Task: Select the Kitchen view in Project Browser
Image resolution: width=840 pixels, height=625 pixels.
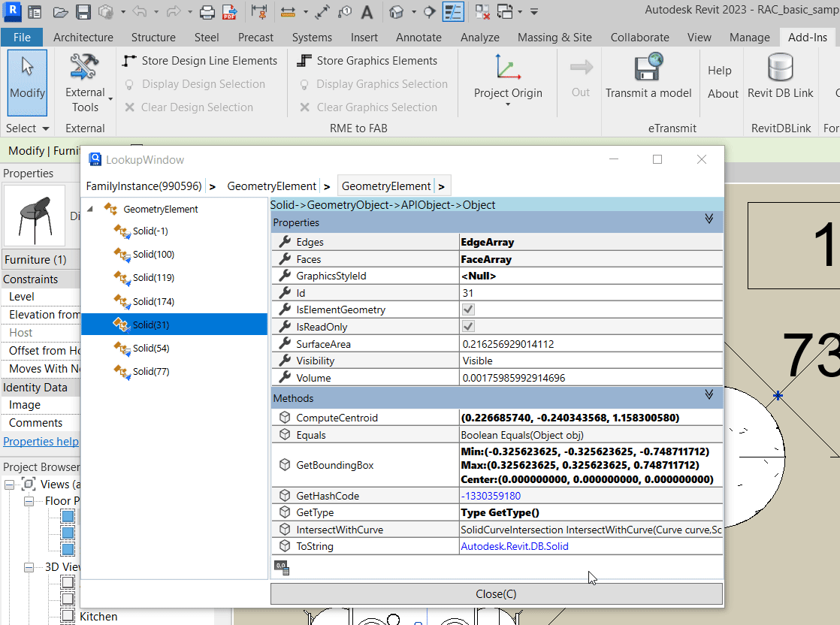Action: pyautogui.click(x=98, y=617)
